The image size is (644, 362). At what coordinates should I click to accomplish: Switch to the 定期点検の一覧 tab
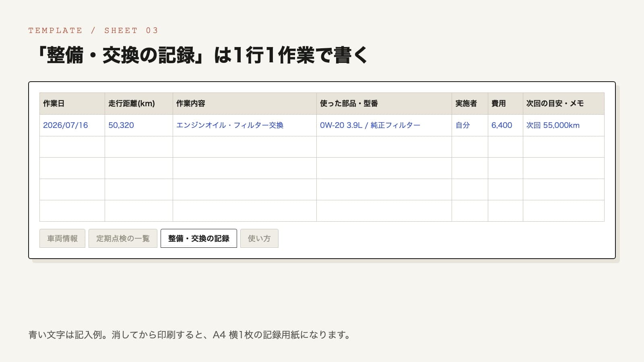tap(123, 239)
